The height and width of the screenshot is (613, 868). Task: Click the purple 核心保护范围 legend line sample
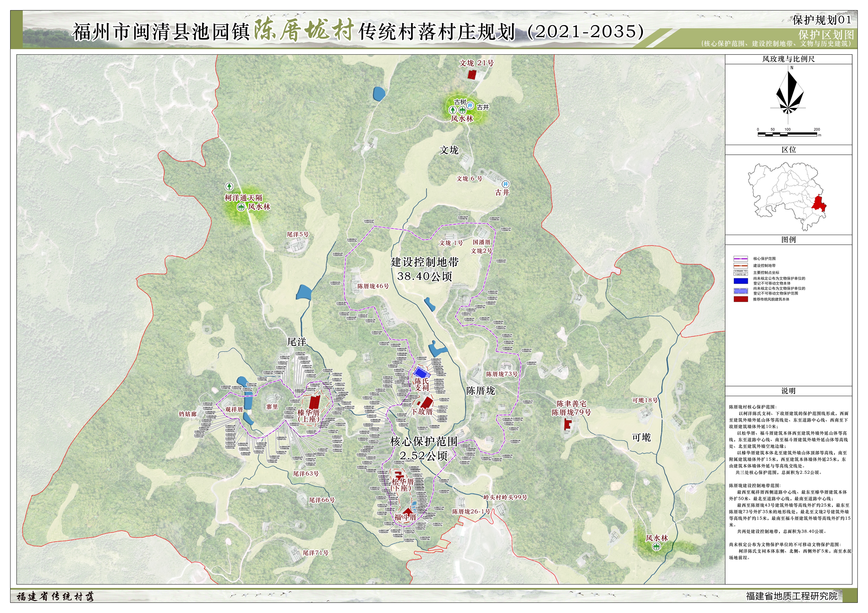pos(741,259)
